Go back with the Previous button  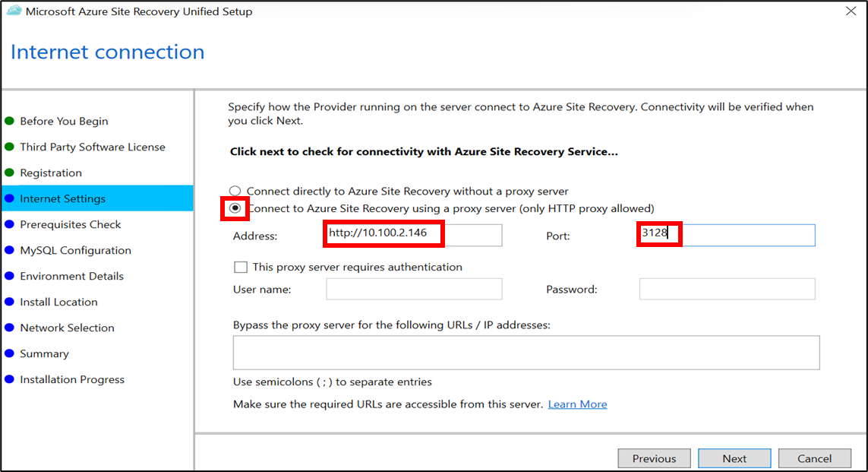click(655, 459)
